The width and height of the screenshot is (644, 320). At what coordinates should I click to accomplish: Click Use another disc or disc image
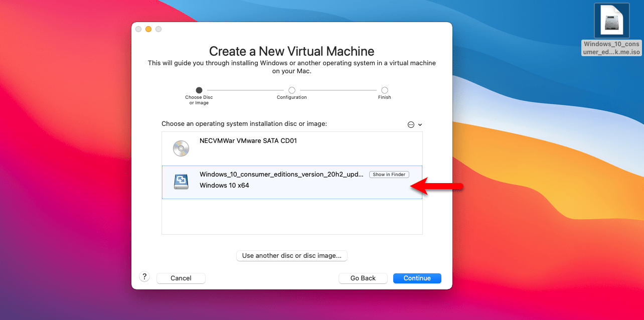[292, 255]
